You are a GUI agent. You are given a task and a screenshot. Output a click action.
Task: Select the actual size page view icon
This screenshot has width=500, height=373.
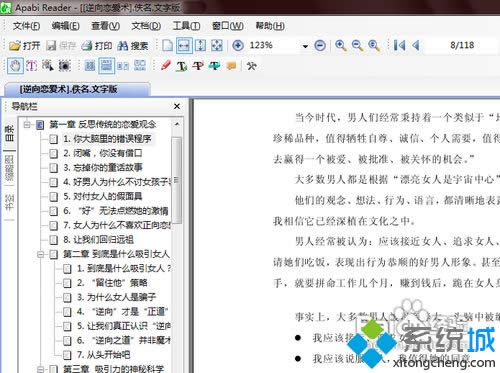(168, 46)
